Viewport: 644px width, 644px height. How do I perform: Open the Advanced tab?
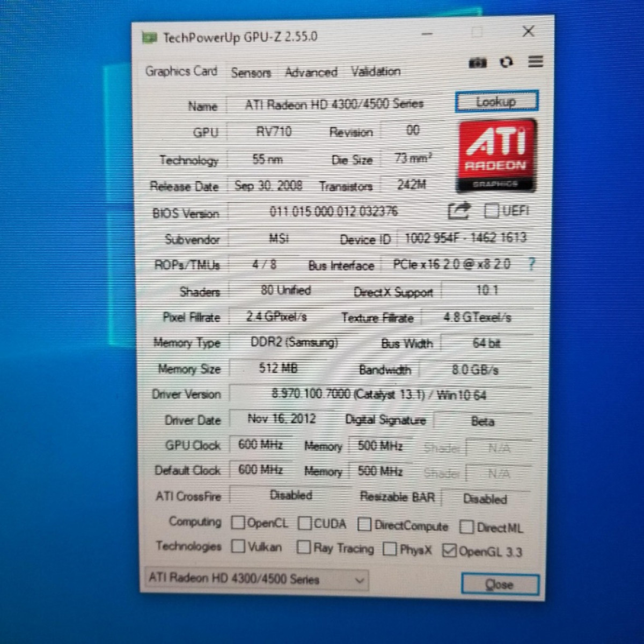click(x=311, y=72)
